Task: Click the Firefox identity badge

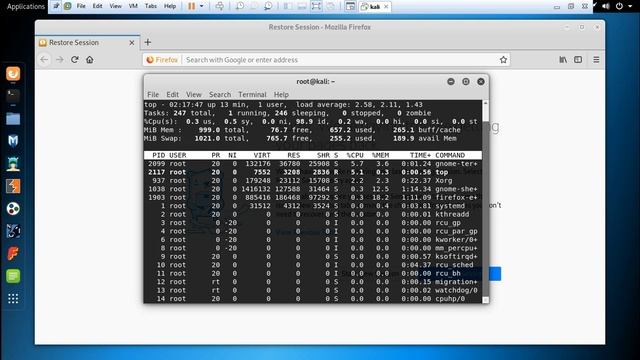Action: pos(162,60)
